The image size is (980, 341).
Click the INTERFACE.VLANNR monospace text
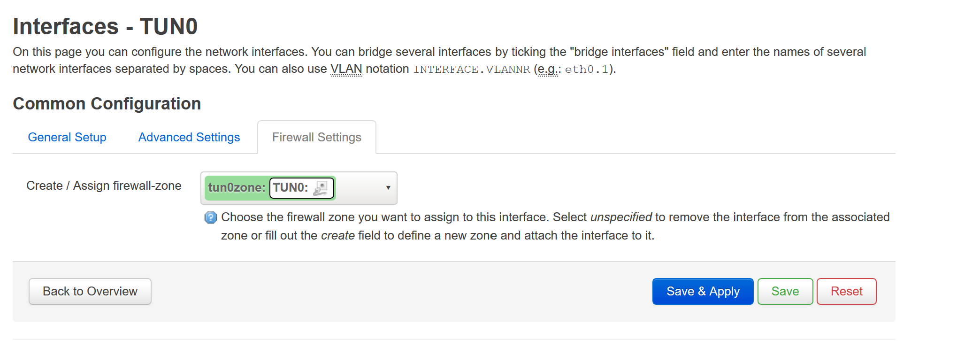471,70
